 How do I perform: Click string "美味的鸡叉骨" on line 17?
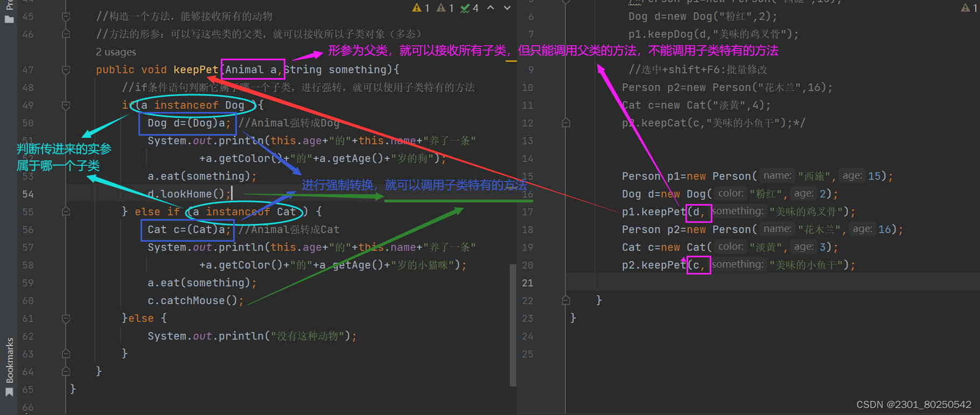(x=806, y=212)
